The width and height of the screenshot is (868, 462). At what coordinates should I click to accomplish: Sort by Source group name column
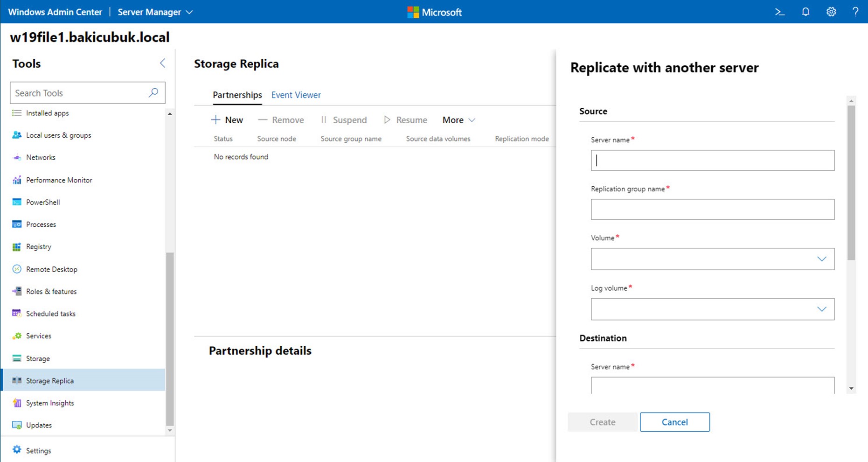point(351,139)
